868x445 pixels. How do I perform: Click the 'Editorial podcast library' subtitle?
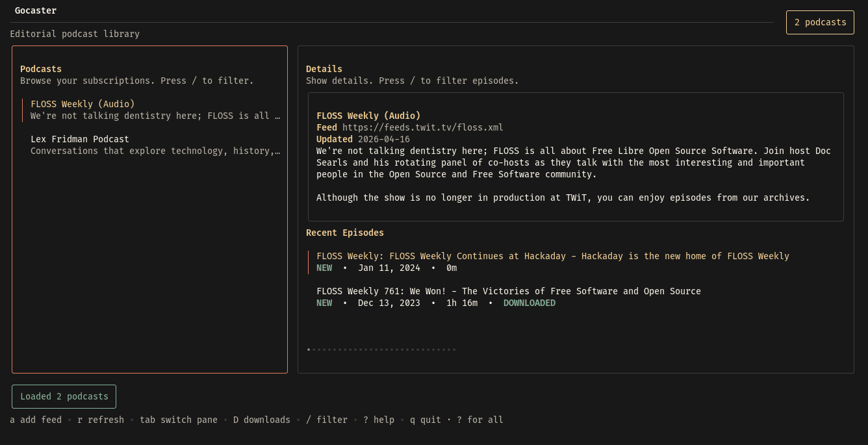pos(75,34)
